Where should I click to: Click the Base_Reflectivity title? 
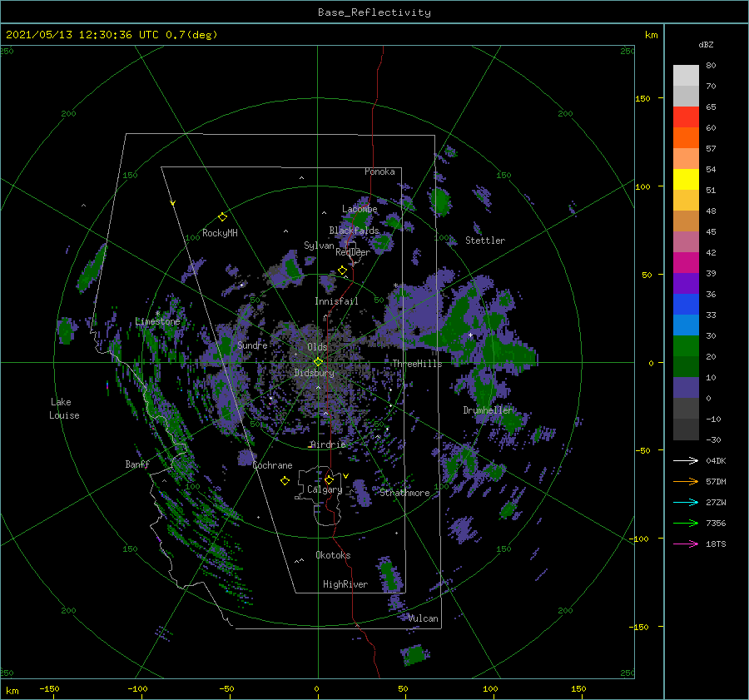374,12
